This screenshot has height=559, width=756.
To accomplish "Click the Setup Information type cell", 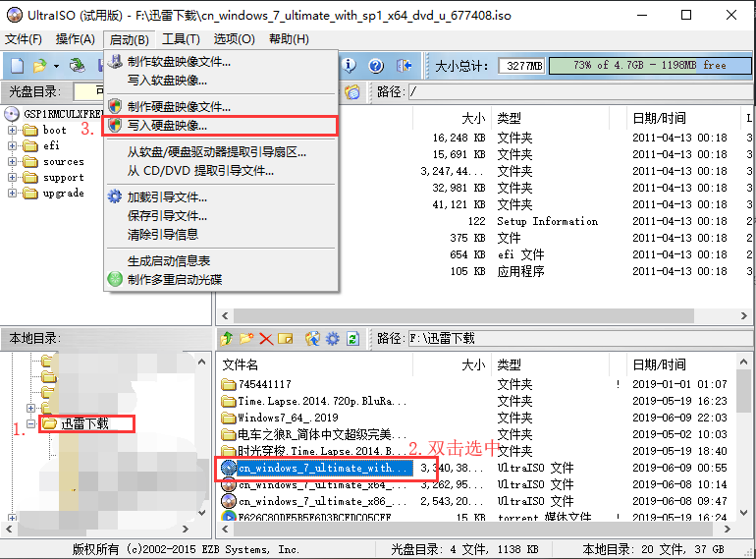I will (x=547, y=221).
